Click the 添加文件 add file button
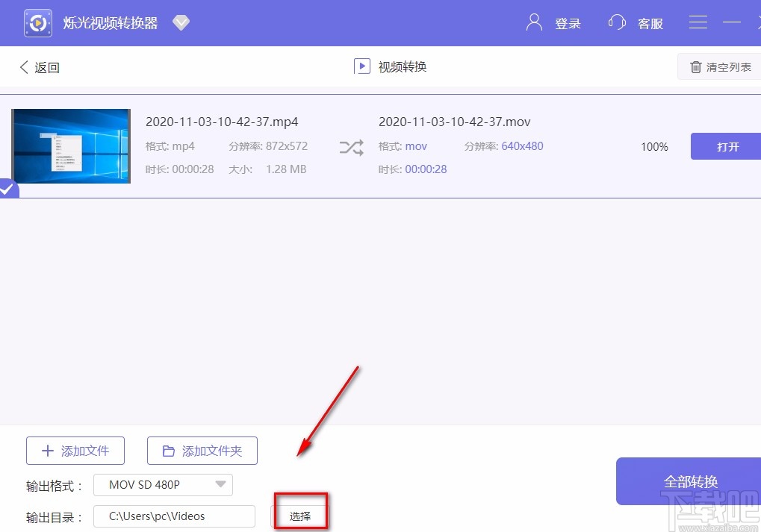 [x=75, y=451]
